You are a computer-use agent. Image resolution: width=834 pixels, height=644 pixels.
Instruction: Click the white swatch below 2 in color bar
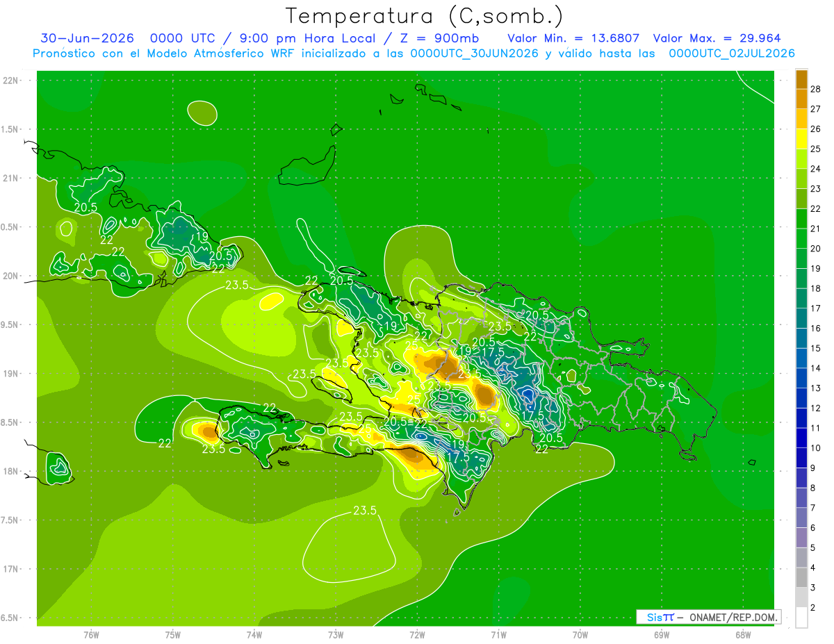(801, 618)
